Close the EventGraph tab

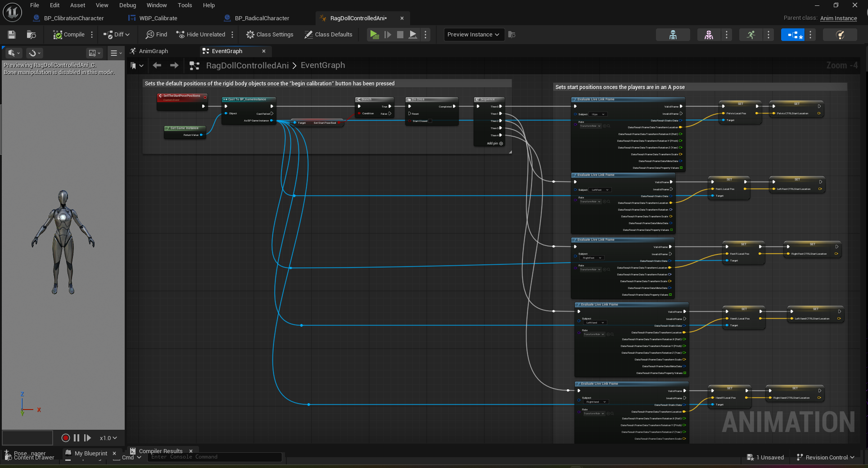coord(264,51)
